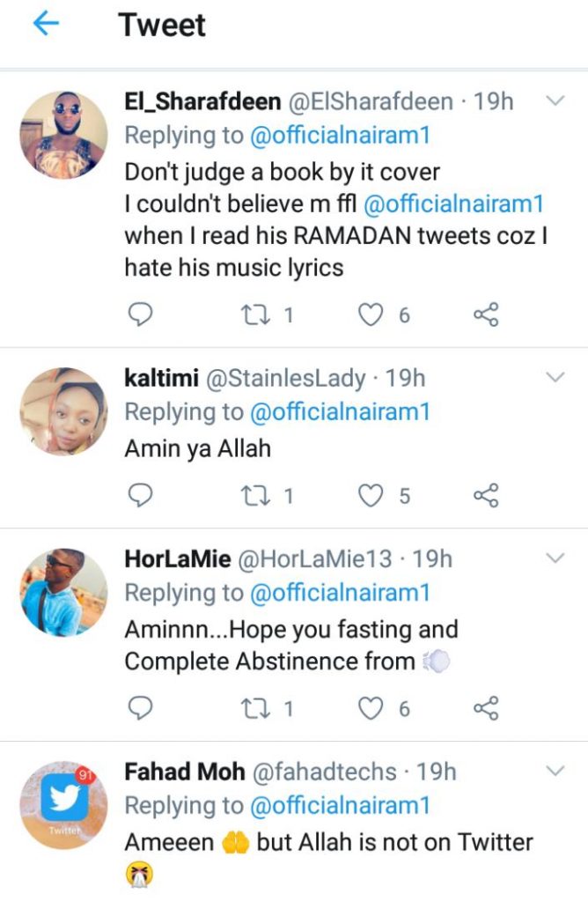Image resolution: width=588 pixels, height=902 pixels.
Task: Open @officialnairam1 link under kaltimi's name
Action: pyautogui.click(x=339, y=412)
